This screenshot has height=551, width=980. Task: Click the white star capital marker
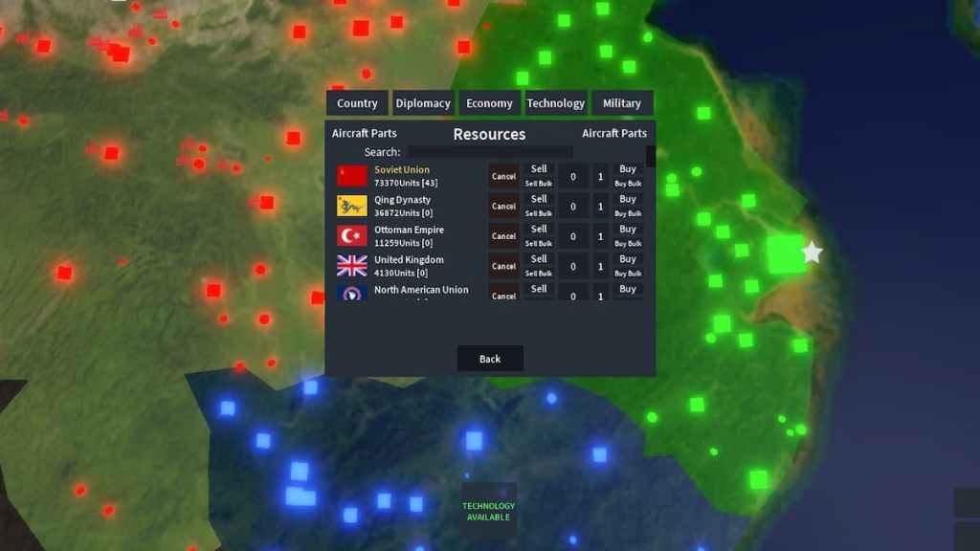coord(812,253)
